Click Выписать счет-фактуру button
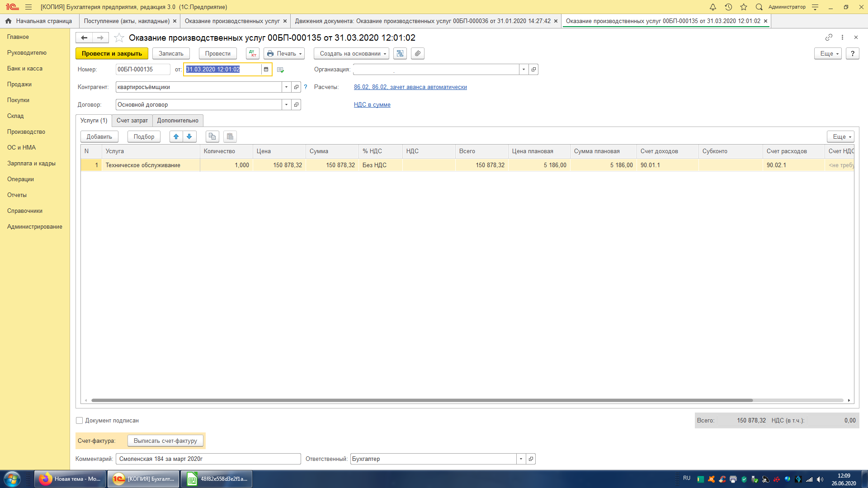Screen dimensions: 868x488 coord(165,441)
